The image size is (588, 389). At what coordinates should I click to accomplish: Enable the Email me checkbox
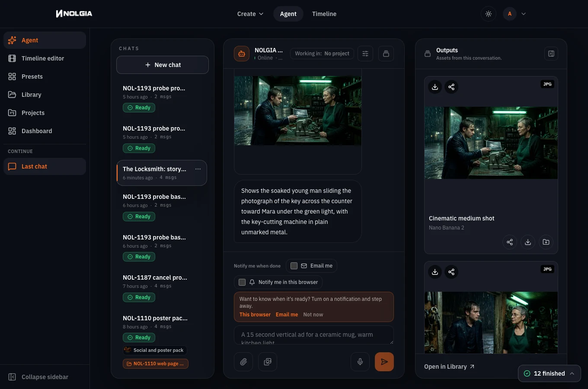click(x=294, y=266)
